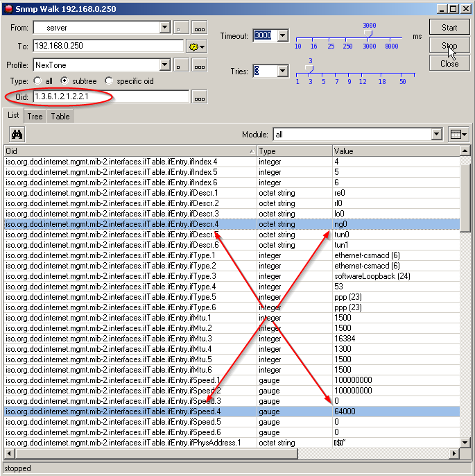Screen dimensions: 475x476
Task: Click the vertical scrollbar up arrow
Action: click(465, 151)
